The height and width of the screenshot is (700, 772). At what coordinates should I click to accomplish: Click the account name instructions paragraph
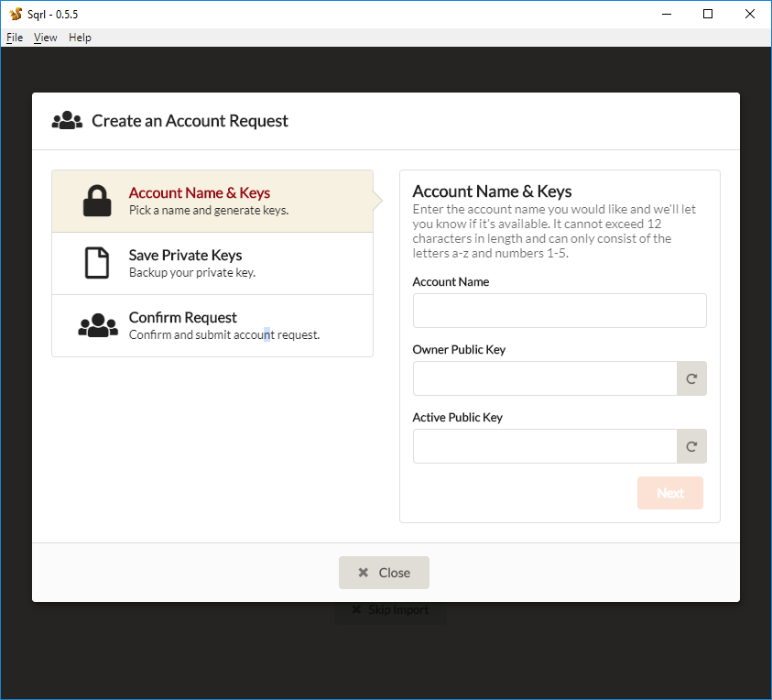pyautogui.click(x=554, y=231)
